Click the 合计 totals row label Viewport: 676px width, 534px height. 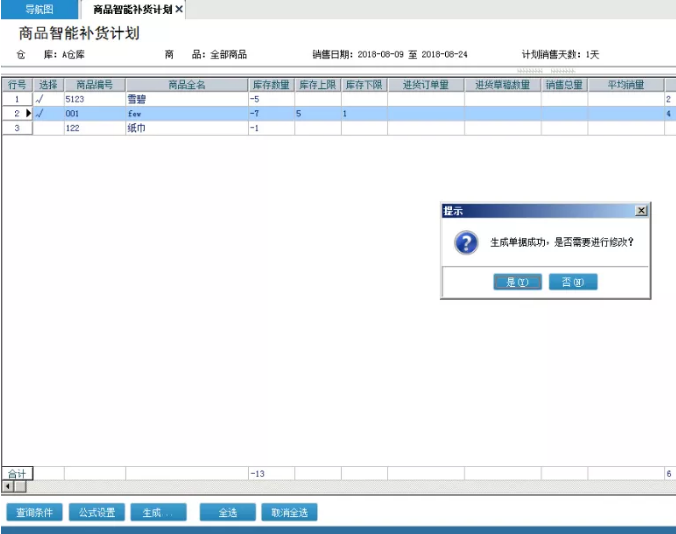[17, 474]
